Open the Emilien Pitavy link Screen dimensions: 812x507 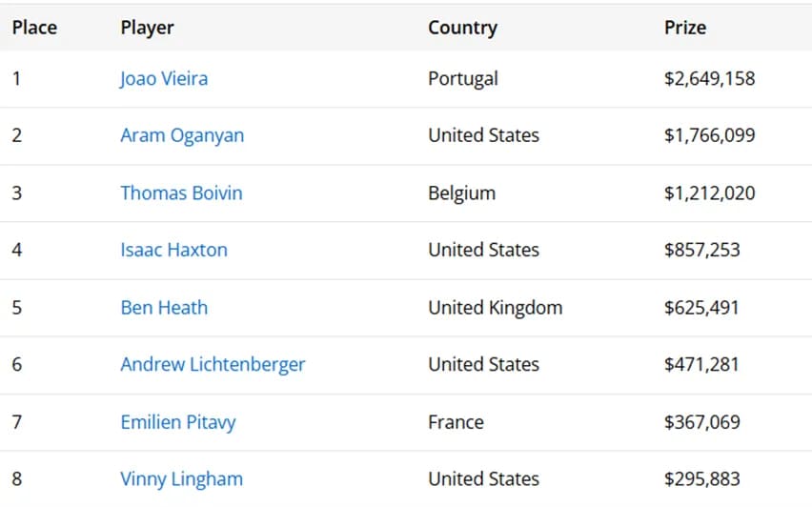click(x=178, y=422)
